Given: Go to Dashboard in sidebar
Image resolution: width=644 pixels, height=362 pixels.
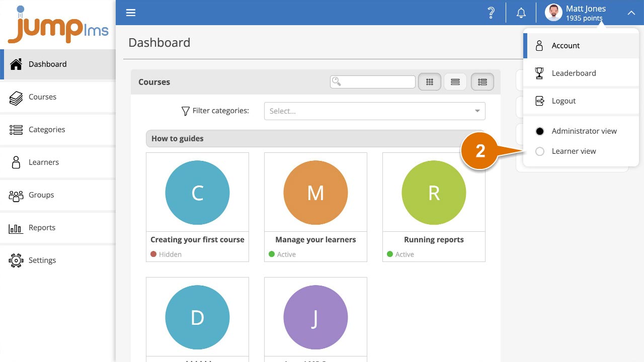Looking at the screenshot, I should [58, 64].
